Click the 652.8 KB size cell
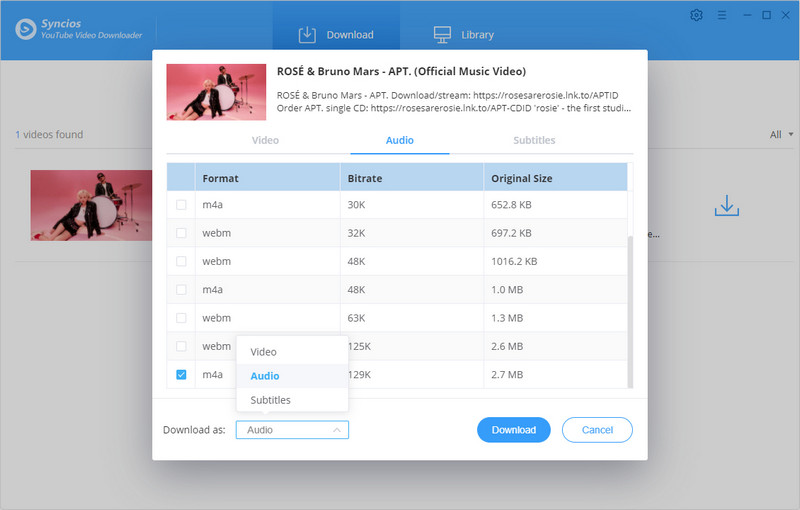This screenshot has height=510, width=800. (x=555, y=205)
